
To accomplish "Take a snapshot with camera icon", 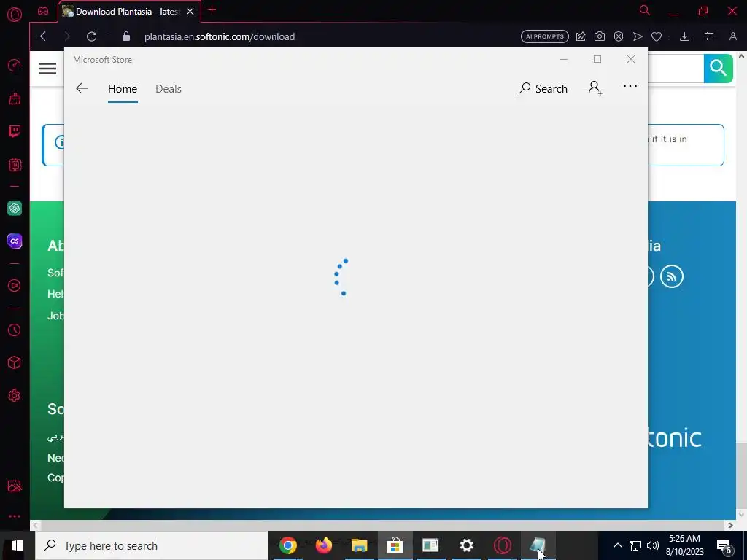I will point(600,36).
